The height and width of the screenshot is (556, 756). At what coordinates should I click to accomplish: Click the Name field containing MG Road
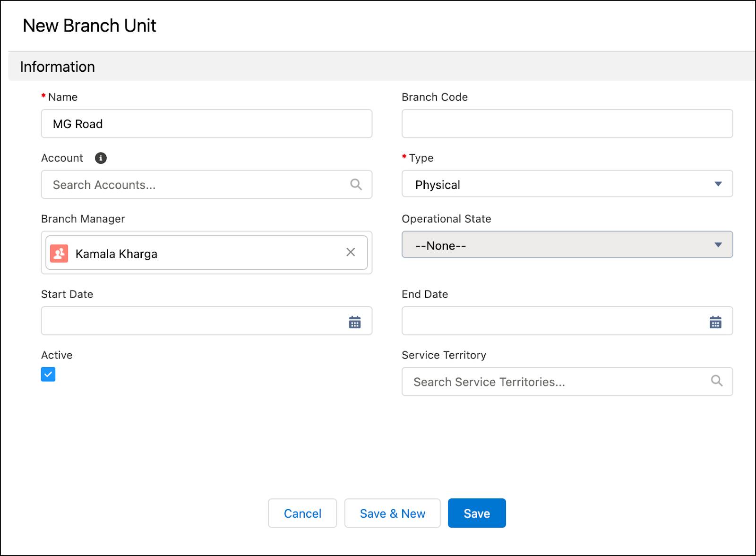pyautogui.click(x=206, y=124)
